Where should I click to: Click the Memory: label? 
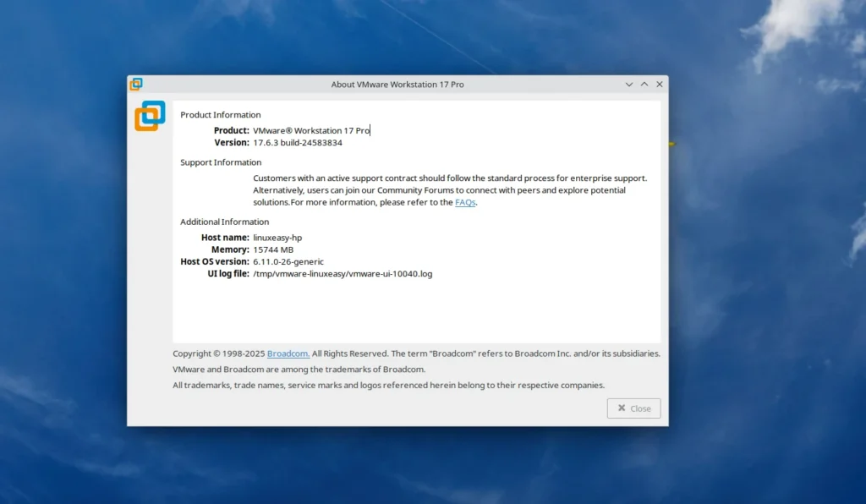(230, 249)
